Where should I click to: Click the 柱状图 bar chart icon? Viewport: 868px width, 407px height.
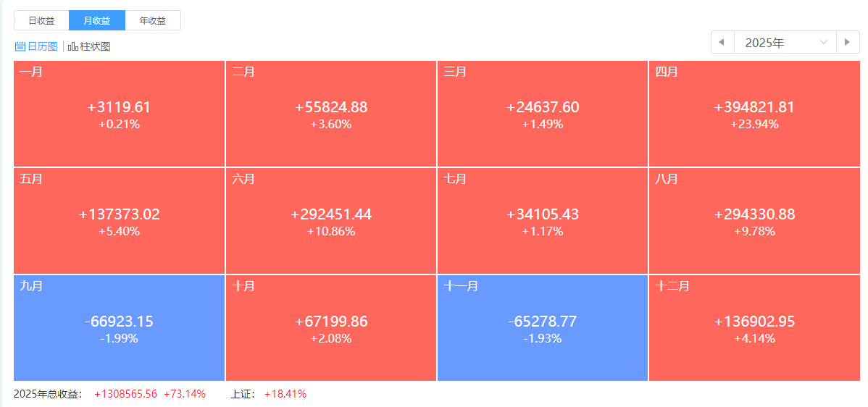[x=73, y=46]
